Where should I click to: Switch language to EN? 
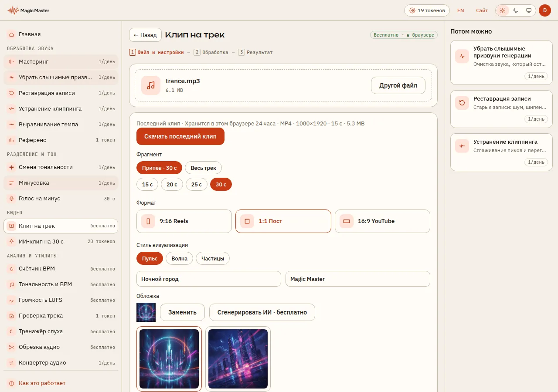point(460,10)
